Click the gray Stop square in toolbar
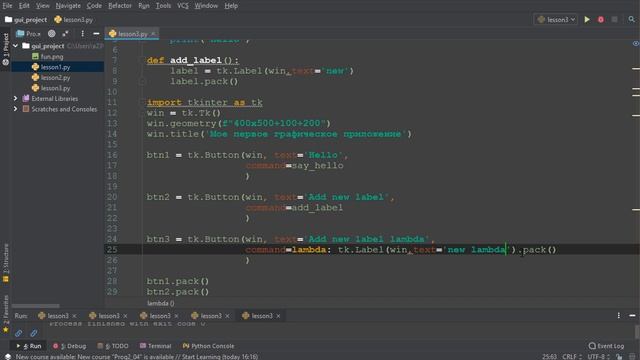 pos(614,20)
